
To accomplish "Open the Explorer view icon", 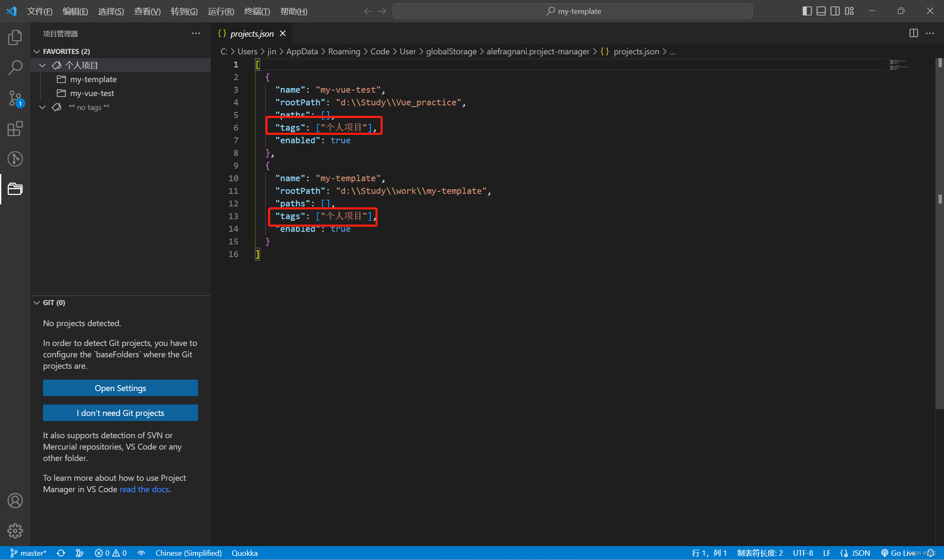I will click(x=15, y=38).
